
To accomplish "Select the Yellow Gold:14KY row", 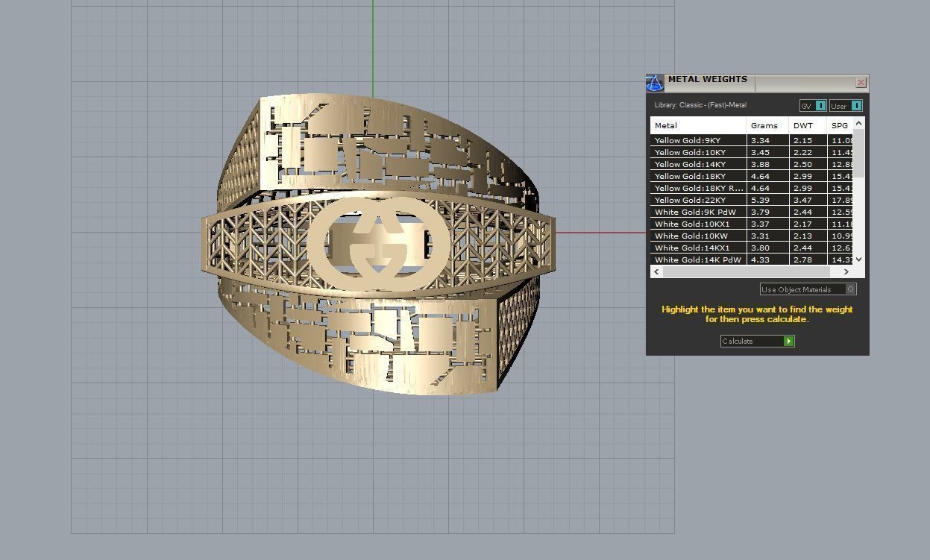I will coord(751,164).
